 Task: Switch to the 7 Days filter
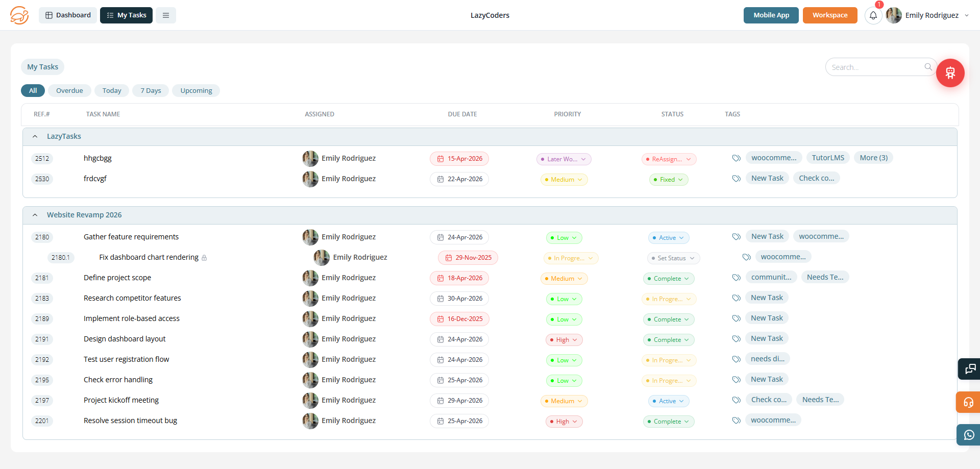click(x=151, y=90)
